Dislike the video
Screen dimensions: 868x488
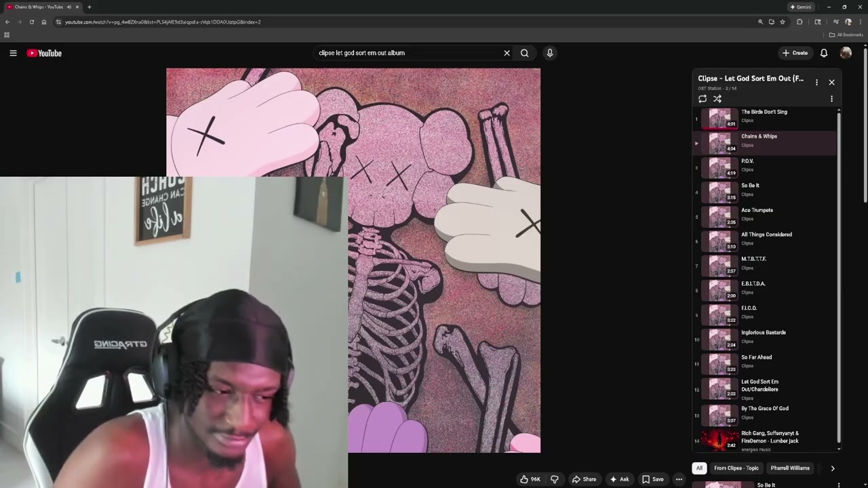pyautogui.click(x=554, y=479)
